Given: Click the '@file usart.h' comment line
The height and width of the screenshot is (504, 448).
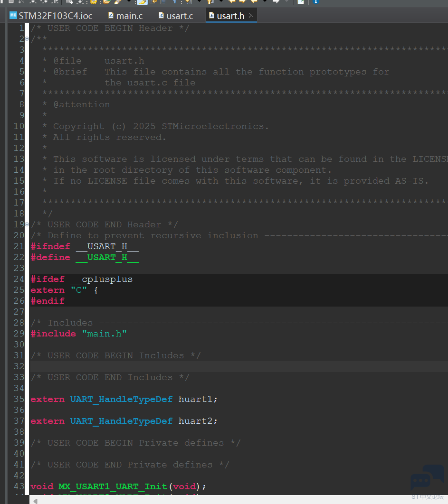Looking at the screenshot, I should coord(93,61).
